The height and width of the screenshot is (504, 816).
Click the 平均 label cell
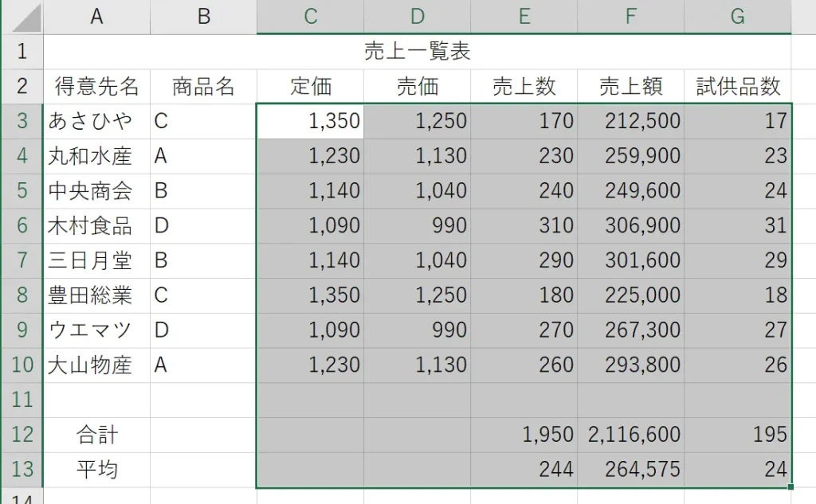pos(96,470)
